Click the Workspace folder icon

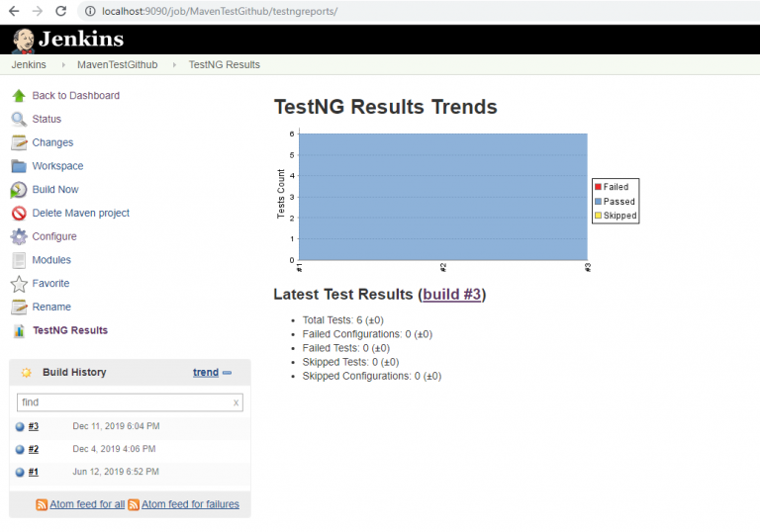19,166
